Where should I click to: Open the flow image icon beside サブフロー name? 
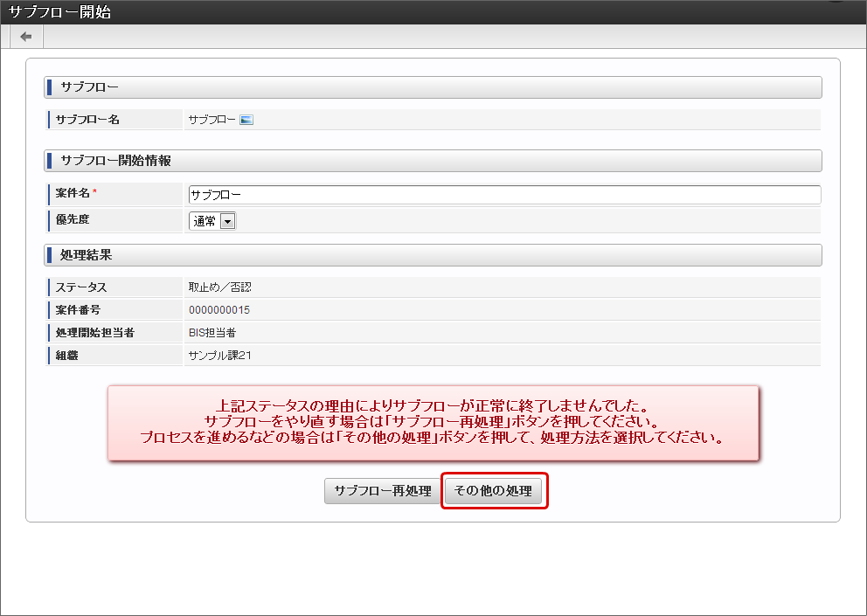click(246, 120)
